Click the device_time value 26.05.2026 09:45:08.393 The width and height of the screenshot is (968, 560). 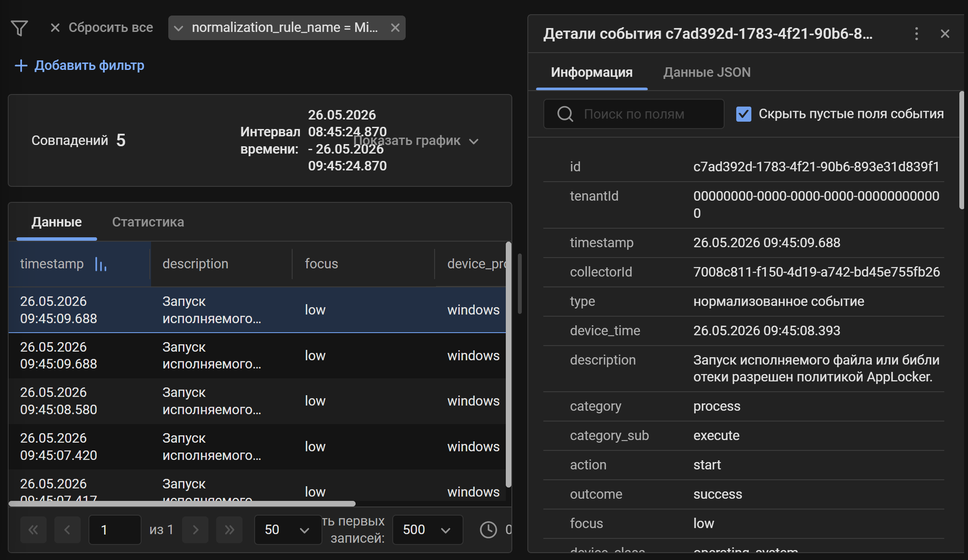(766, 330)
